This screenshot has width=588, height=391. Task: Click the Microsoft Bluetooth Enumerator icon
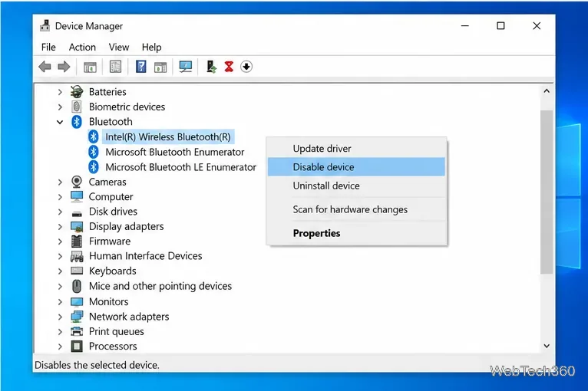(x=94, y=152)
